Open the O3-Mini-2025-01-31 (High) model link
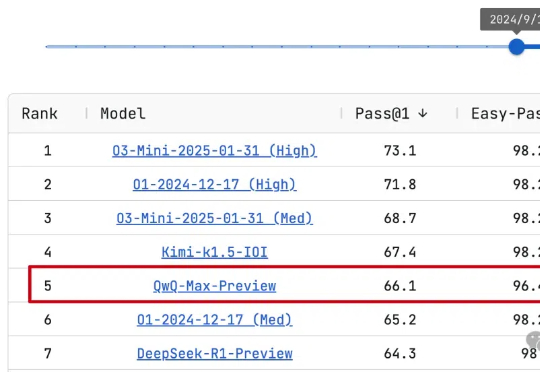540x372 pixels. [x=214, y=151]
